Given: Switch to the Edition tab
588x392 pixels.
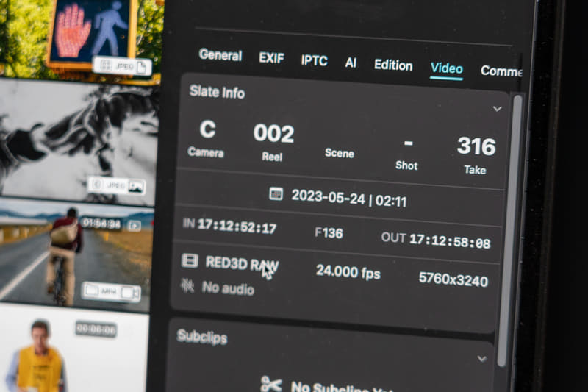Looking at the screenshot, I should pyautogui.click(x=393, y=65).
